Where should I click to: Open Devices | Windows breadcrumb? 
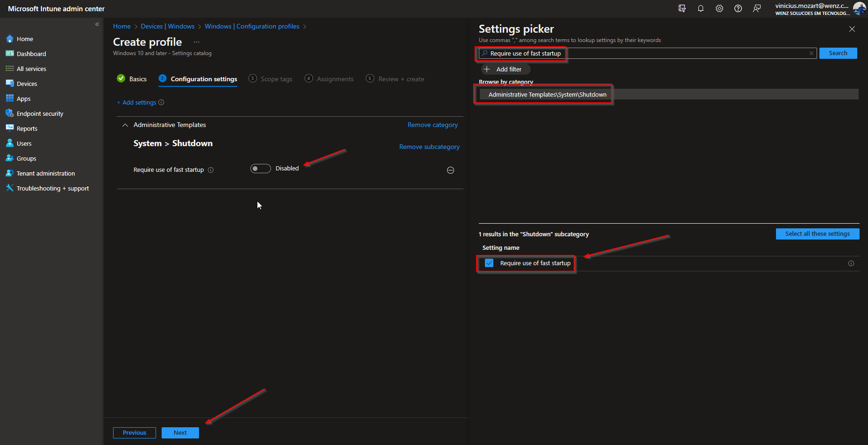(x=168, y=26)
